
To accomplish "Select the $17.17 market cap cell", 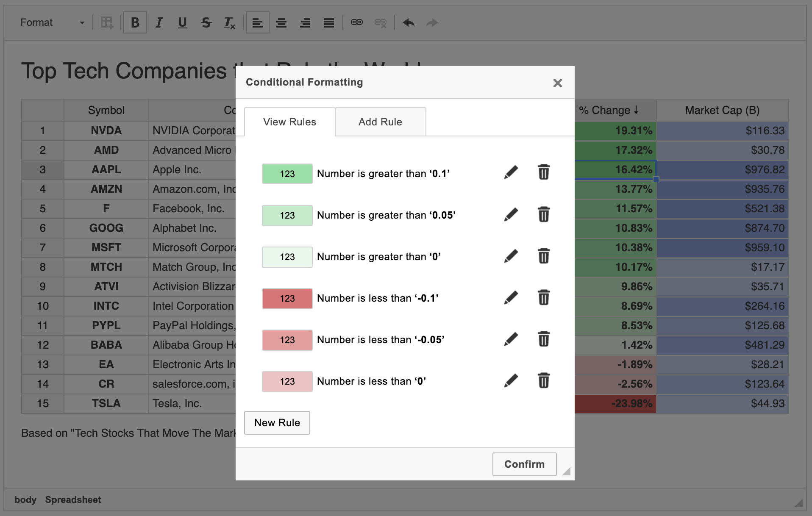I will 723,267.
